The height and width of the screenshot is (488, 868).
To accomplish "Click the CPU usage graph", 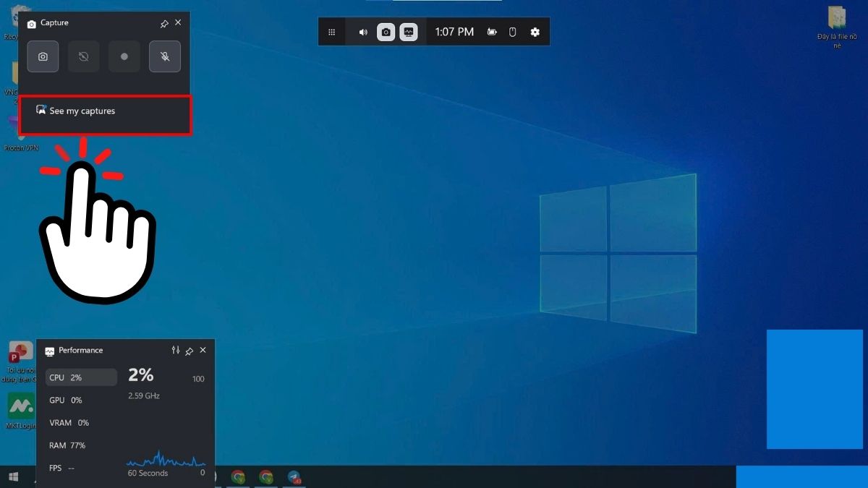I will coord(166,459).
